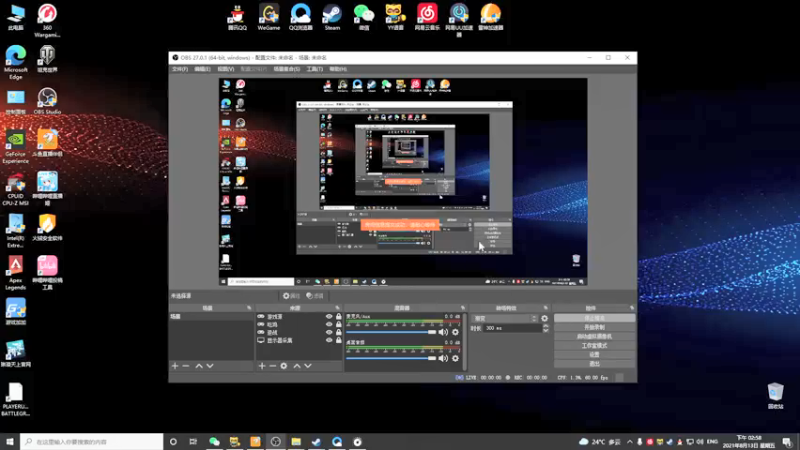The width and height of the screenshot is (800, 450).
Task: Remove selected scene with minus icon
Action: coord(186,366)
